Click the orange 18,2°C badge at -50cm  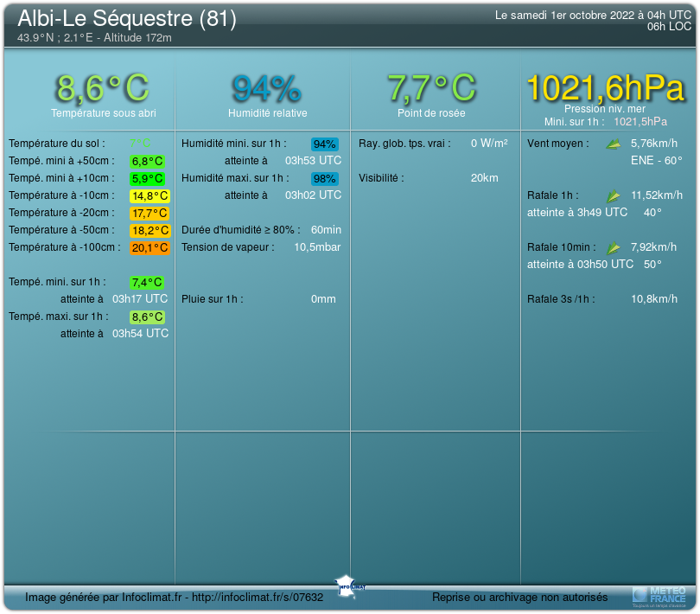tap(149, 230)
